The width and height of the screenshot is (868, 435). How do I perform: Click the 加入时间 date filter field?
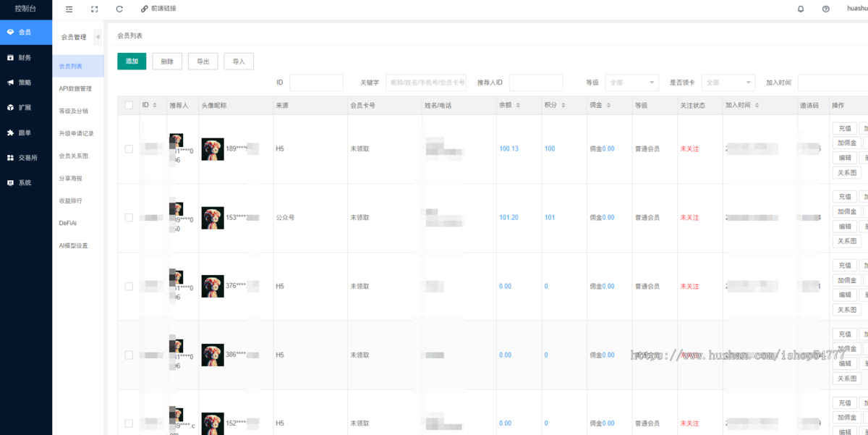(x=833, y=83)
